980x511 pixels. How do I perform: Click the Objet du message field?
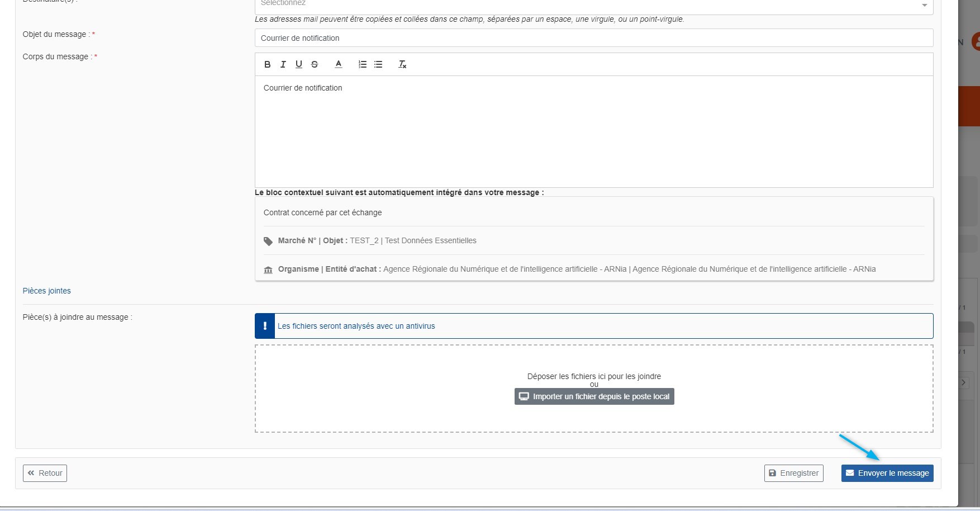point(593,38)
